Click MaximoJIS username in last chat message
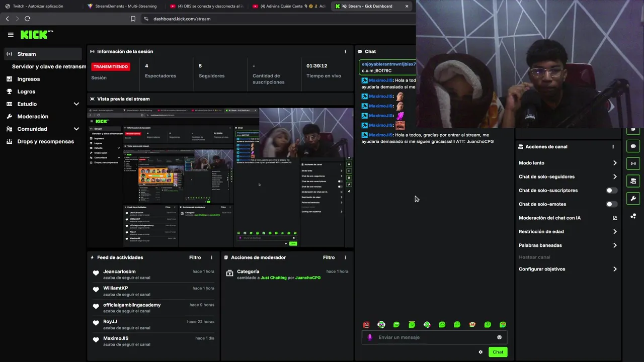Image resolution: width=644 pixels, height=362 pixels. point(380,135)
